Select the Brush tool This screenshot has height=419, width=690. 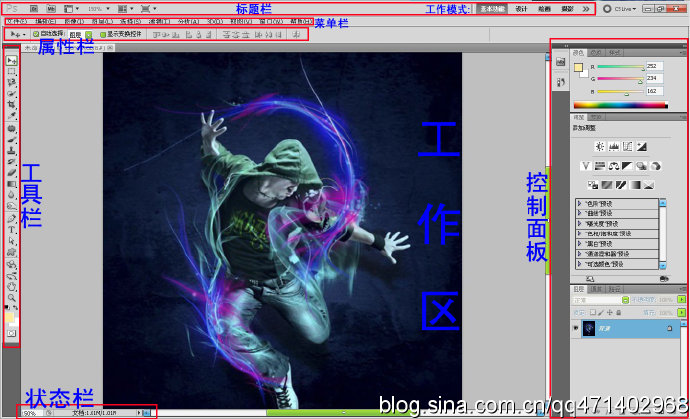(x=11, y=140)
